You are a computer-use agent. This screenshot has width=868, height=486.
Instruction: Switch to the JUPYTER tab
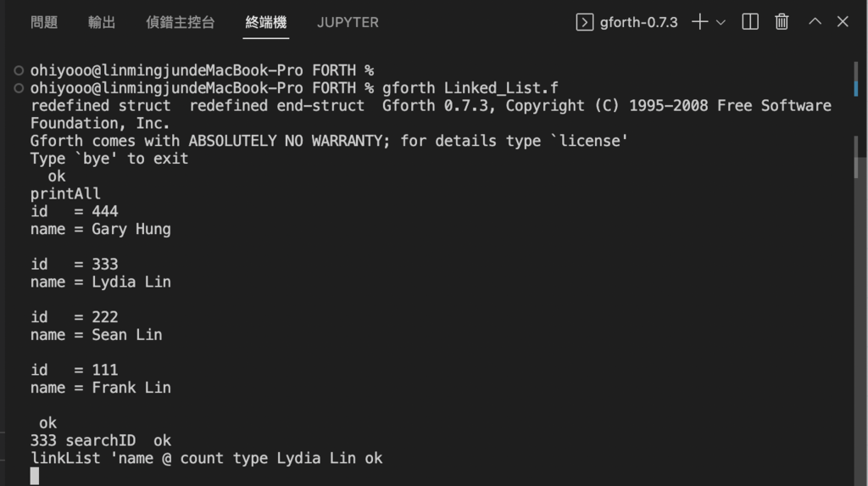click(348, 22)
